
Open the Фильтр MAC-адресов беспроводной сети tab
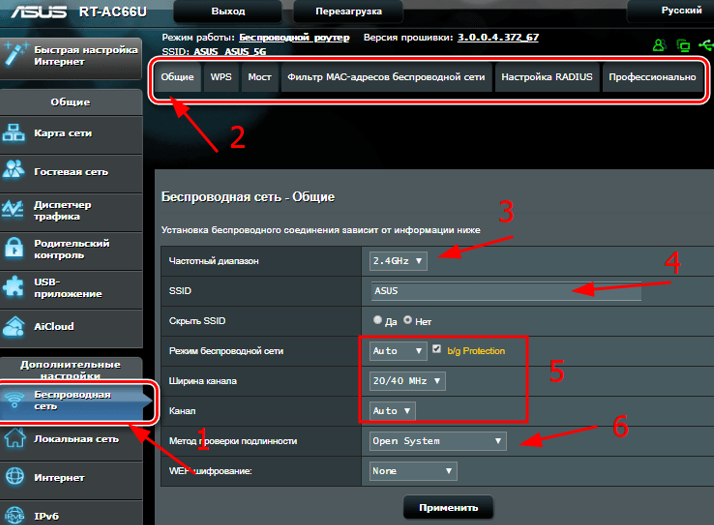[386, 77]
